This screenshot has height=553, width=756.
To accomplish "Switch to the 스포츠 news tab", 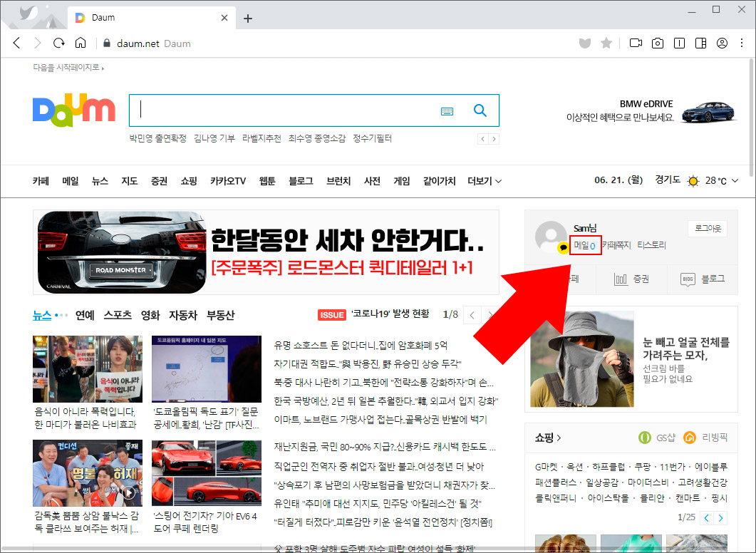I will pos(118,315).
